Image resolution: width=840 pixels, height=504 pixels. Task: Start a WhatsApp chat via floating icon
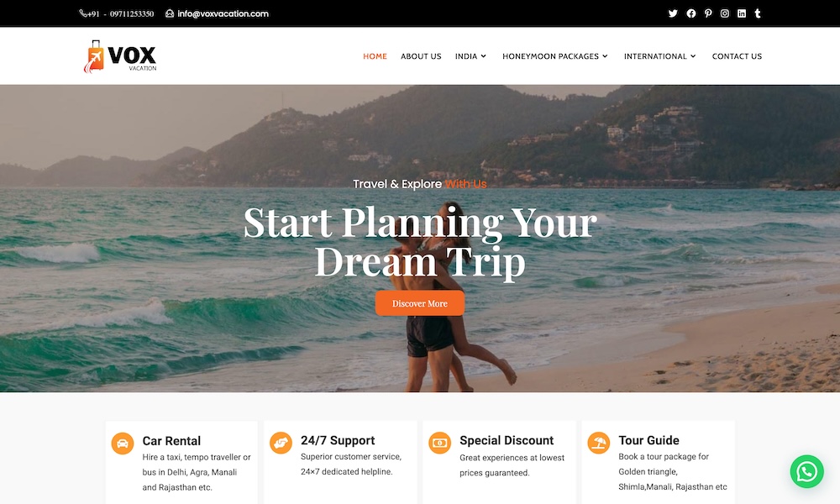[806, 471]
